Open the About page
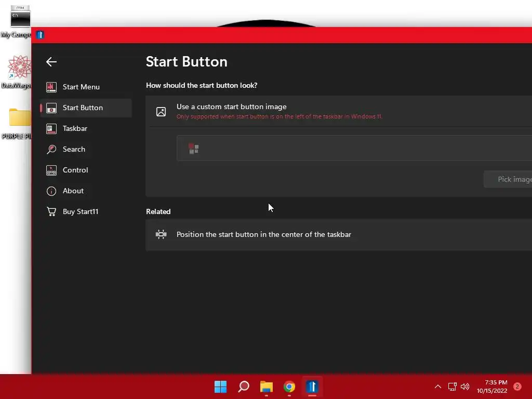Image resolution: width=532 pixels, height=399 pixels. tap(86, 191)
